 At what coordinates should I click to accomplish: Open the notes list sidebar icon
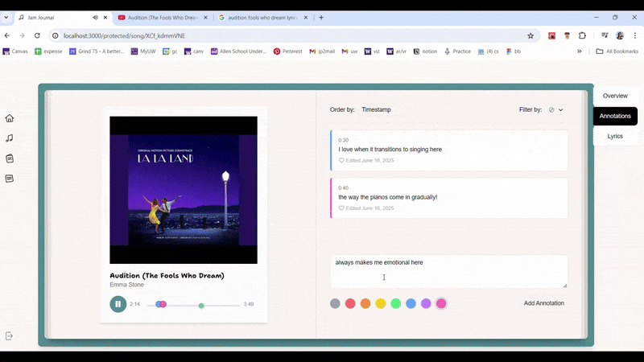tap(10, 179)
